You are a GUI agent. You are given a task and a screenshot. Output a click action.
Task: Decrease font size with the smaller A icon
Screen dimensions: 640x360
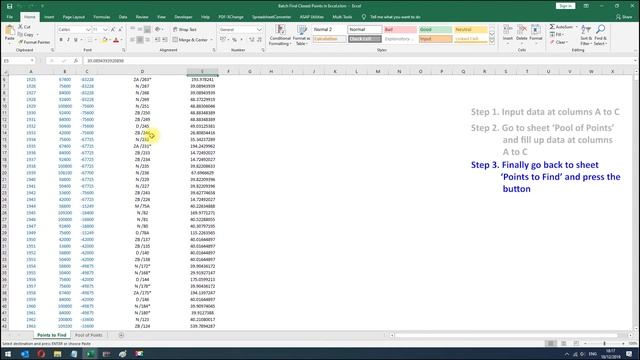tap(120, 29)
